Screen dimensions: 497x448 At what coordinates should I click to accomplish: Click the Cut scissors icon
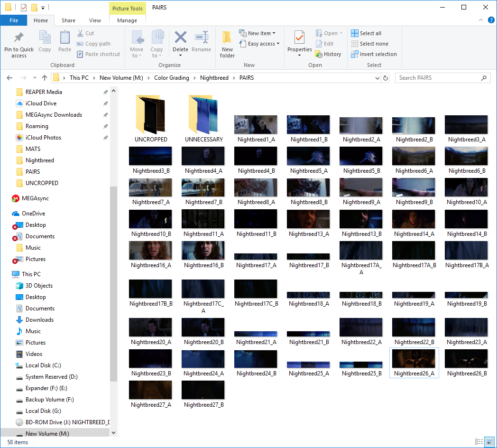(x=80, y=33)
